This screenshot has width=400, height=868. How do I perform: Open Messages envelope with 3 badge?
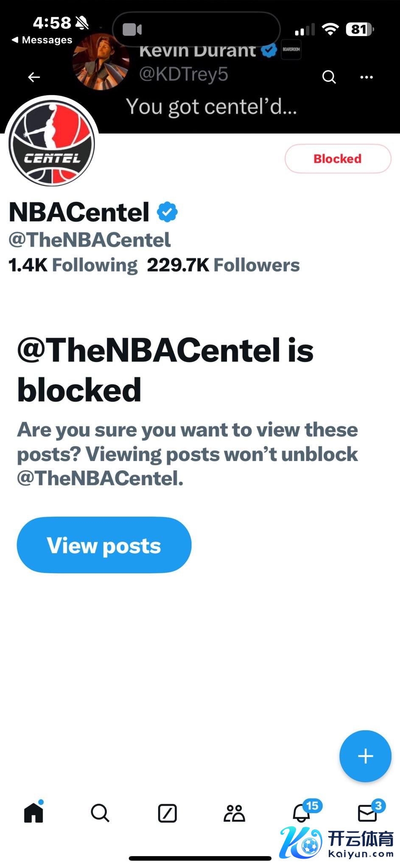point(367,813)
